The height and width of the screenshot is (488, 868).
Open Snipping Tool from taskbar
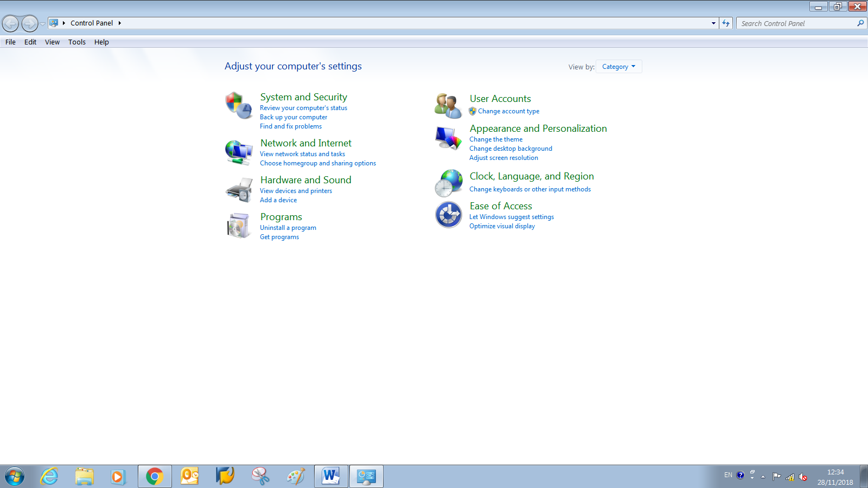260,477
